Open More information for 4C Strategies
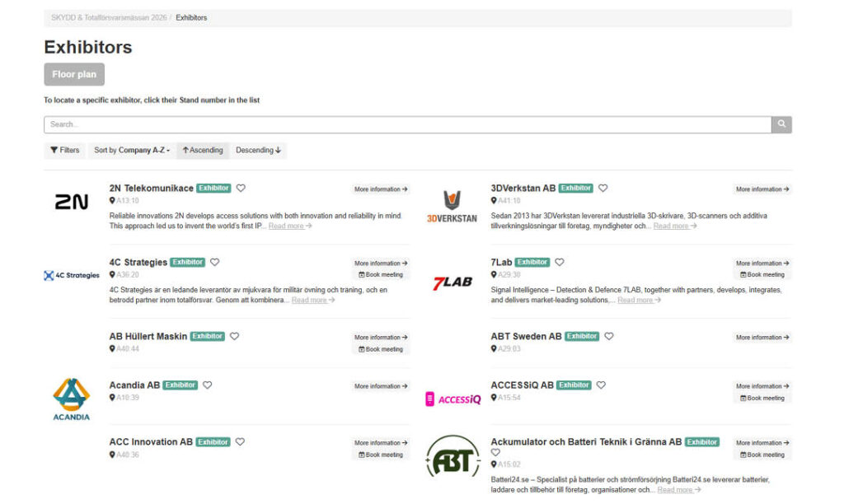The image size is (844, 504). 381,264
